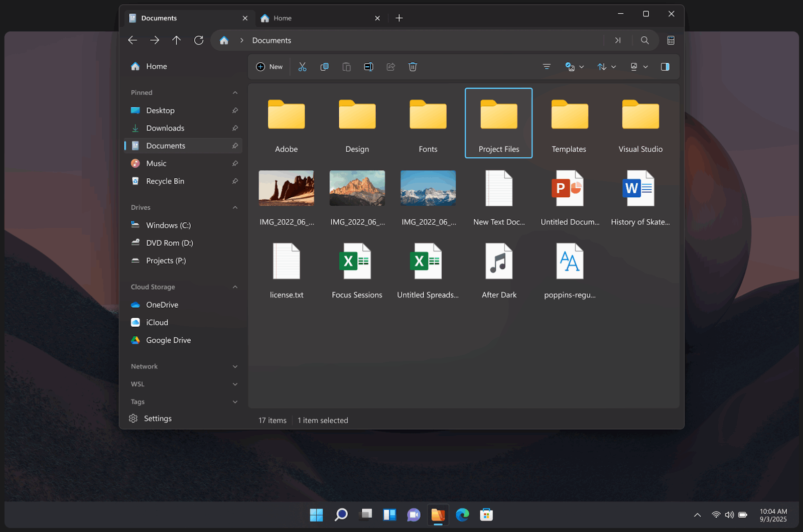The image size is (803, 532).
Task: Click the Rename icon in toolbar
Action: (368, 67)
